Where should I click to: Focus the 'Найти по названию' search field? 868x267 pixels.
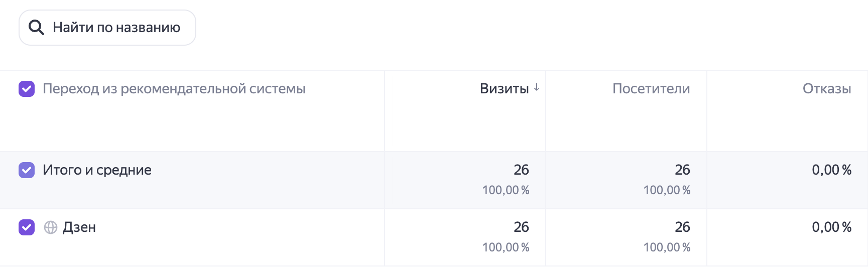(x=107, y=28)
